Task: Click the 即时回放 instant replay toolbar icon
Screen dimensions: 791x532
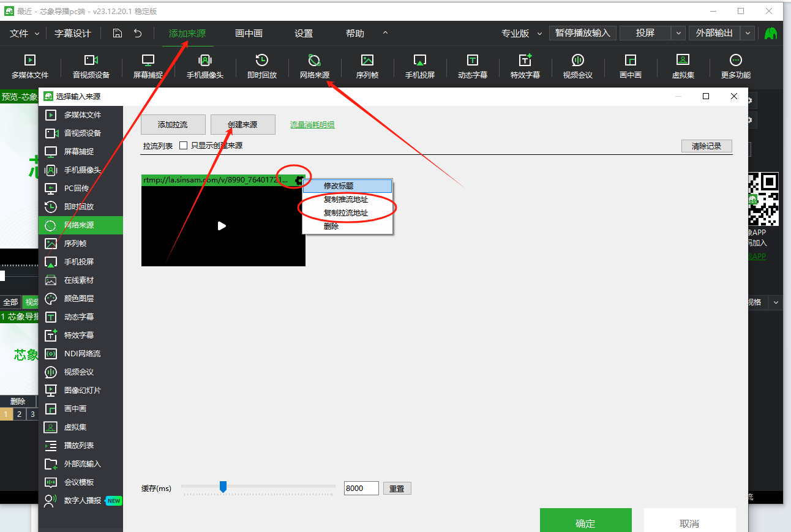Action: [262, 66]
